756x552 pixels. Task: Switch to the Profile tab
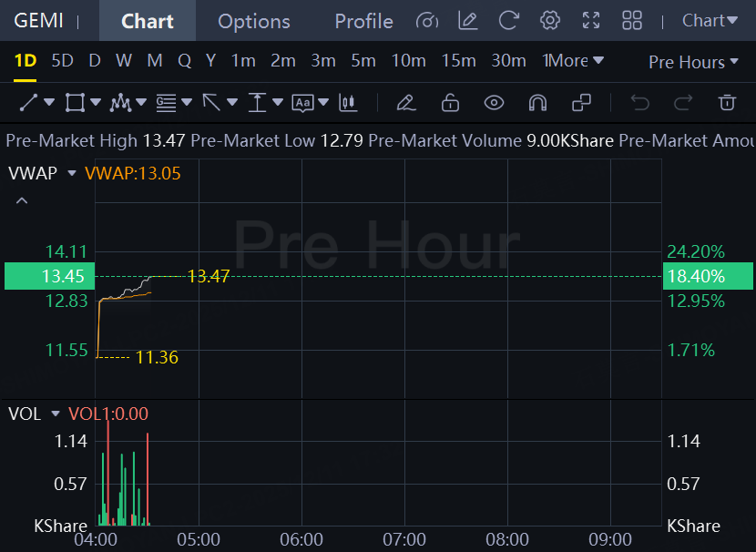point(363,21)
